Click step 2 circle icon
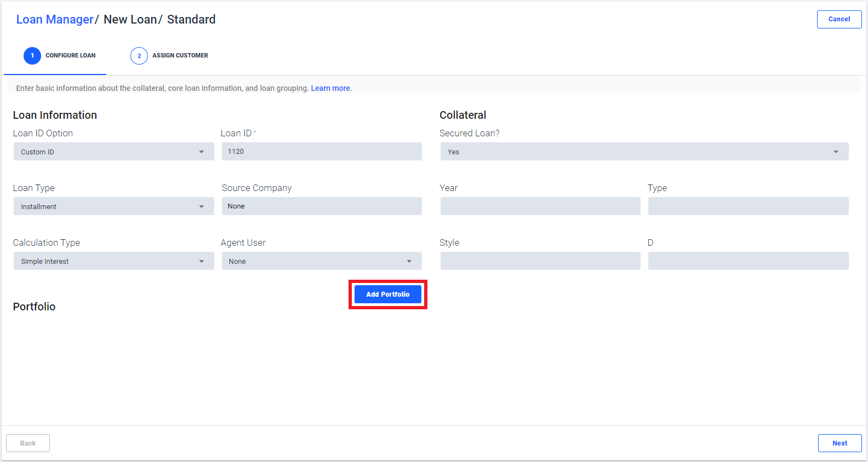 (x=139, y=56)
